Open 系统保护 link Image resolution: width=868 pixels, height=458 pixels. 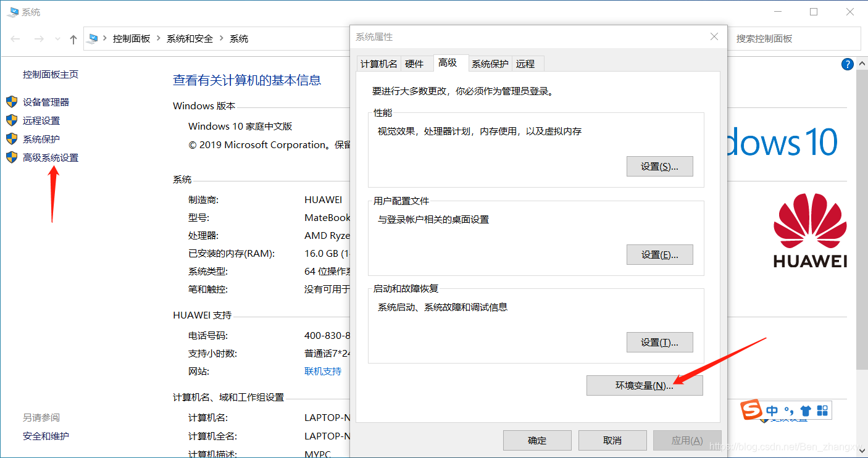[x=41, y=139]
